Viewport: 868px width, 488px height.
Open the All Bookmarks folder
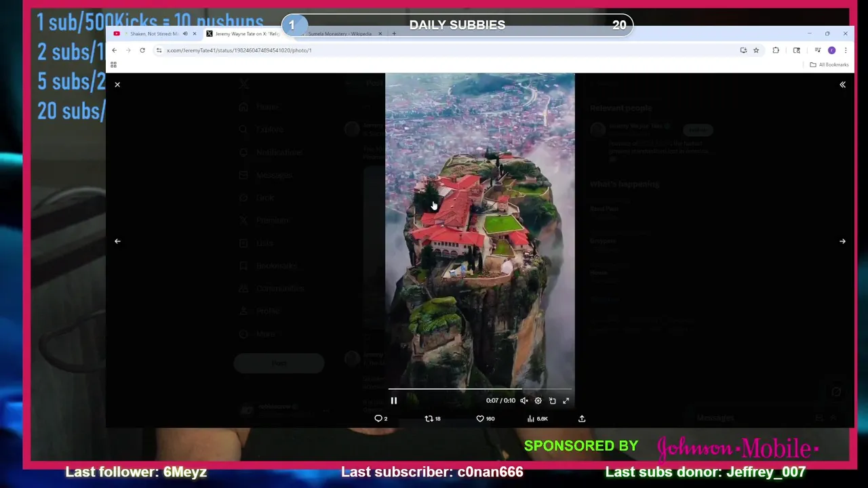point(829,64)
